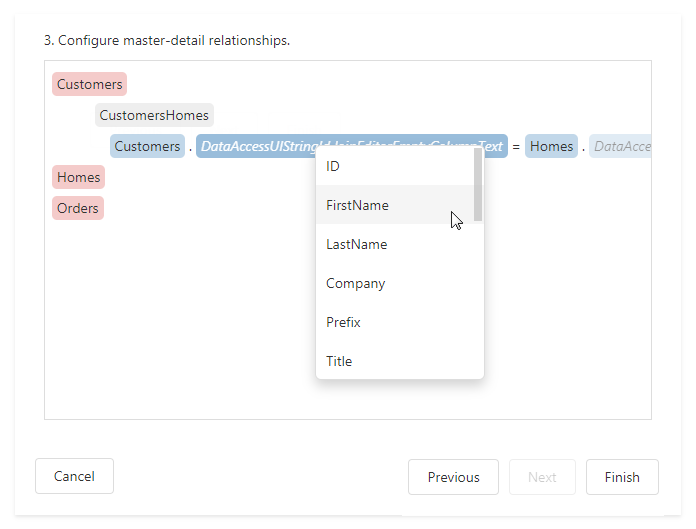
Task: Click the CustomersHomes relation name
Action: pos(154,116)
